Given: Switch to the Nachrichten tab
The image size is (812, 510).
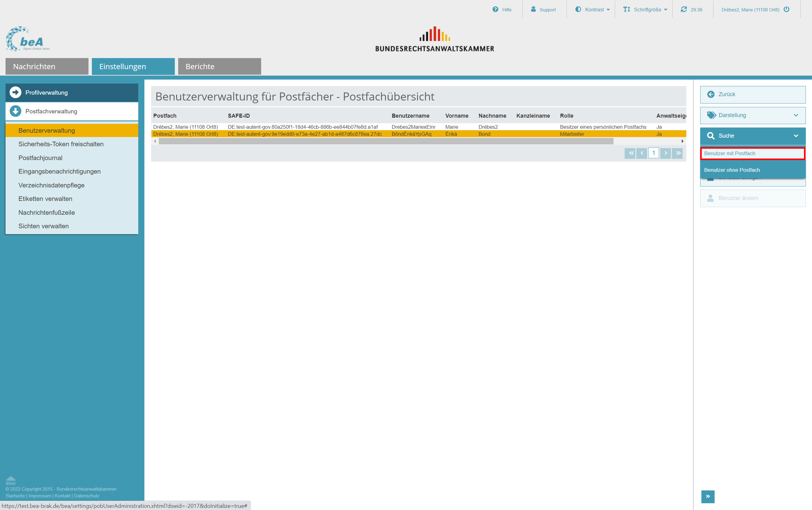Looking at the screenshot, I should (x=46, y=66).
